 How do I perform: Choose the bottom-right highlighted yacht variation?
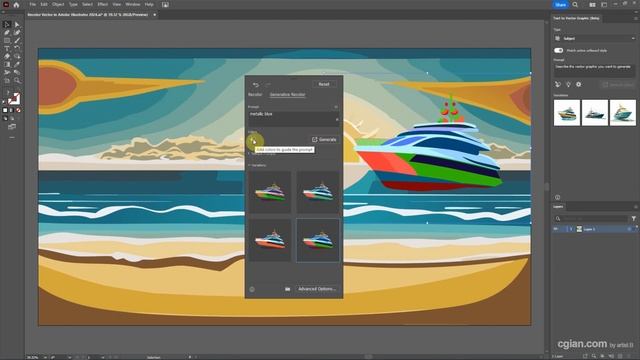(x=318, y=240)
